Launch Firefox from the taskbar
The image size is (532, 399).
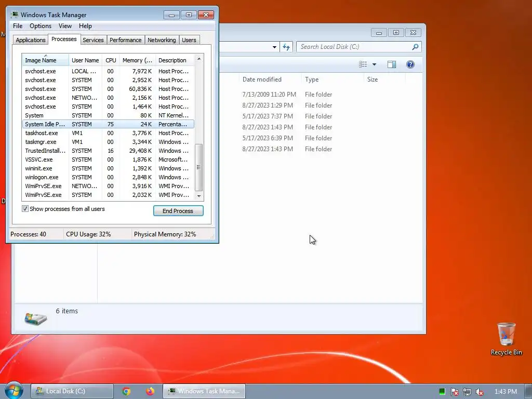coord(150,391)
